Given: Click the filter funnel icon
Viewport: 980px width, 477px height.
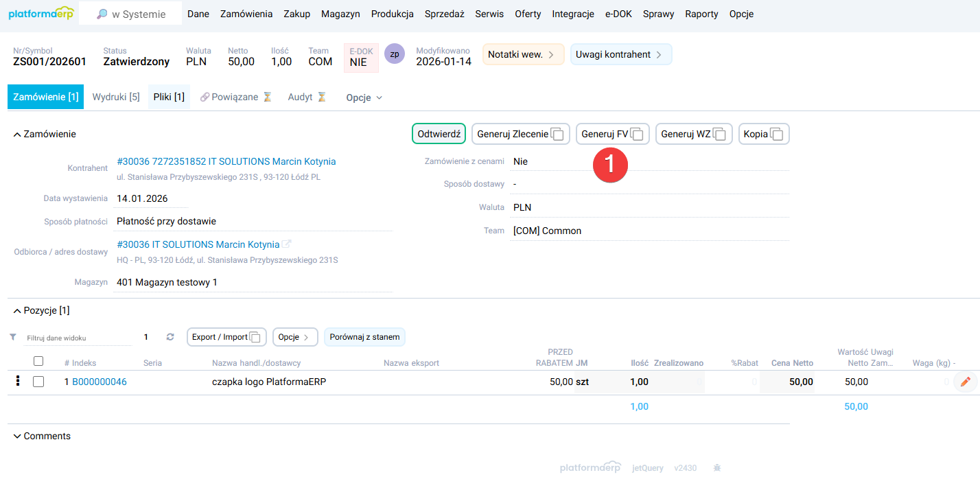Looking at the screenshot, I should point(13,337).
